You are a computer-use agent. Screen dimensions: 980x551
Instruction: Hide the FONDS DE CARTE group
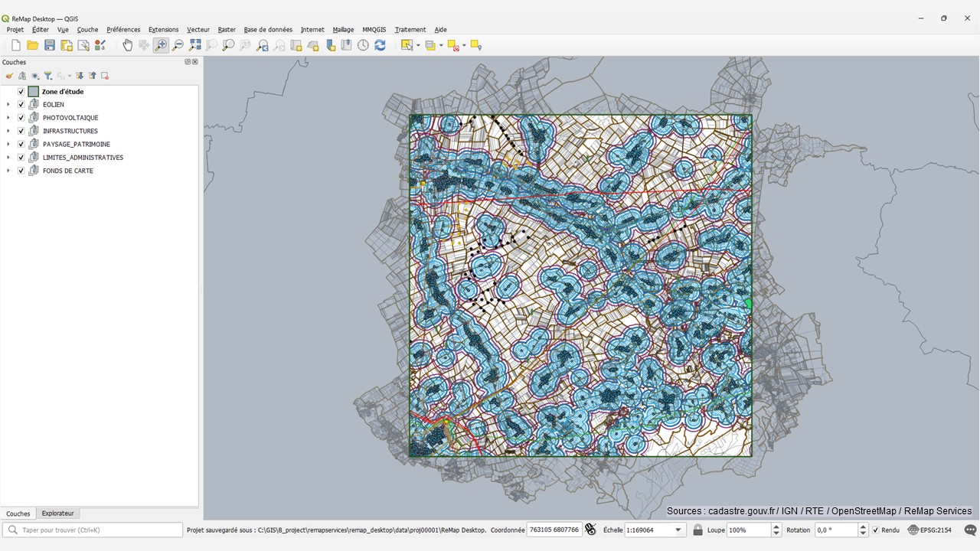click(x=21, y=171)
